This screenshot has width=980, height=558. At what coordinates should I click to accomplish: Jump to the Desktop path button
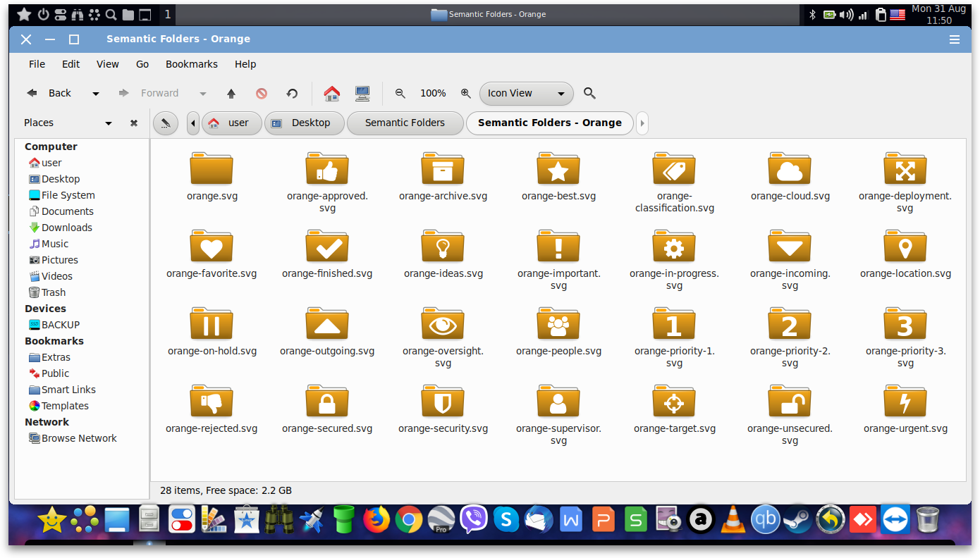click(305, 123)
